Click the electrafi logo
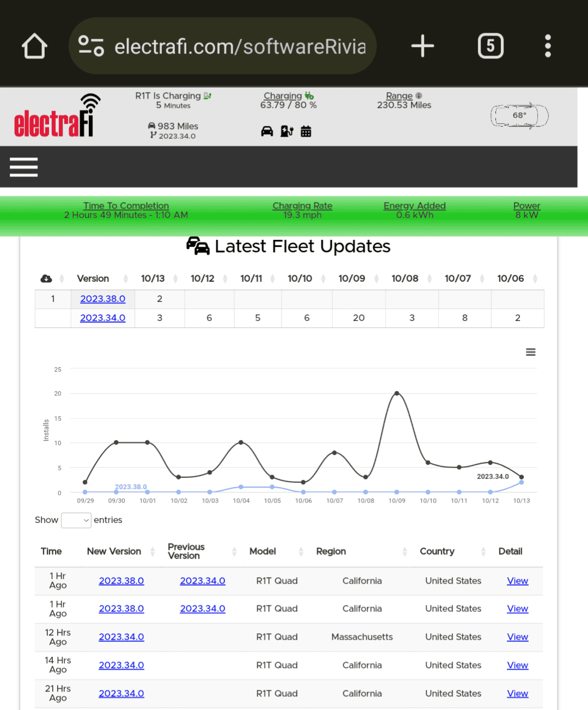The height and width of the screenshot is (710, 588). pos(57,116)
